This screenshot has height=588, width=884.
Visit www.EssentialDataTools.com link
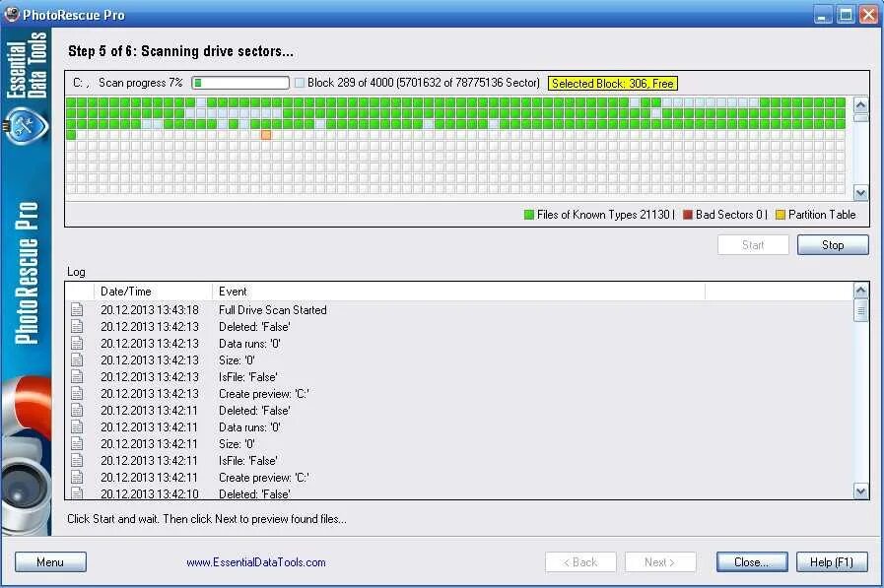tap(256, 562)
